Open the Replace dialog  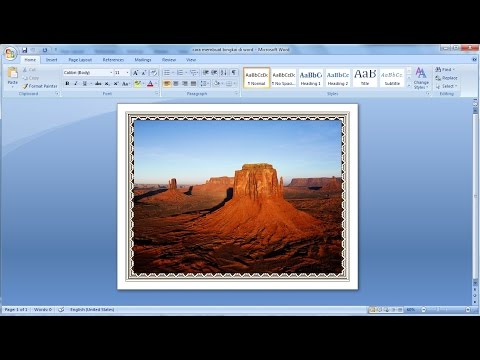pyautogui.click(x=447, y=78)
